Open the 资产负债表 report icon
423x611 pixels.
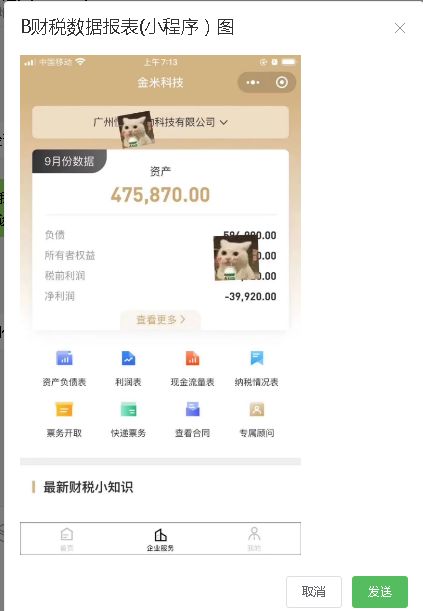point(64,358)
